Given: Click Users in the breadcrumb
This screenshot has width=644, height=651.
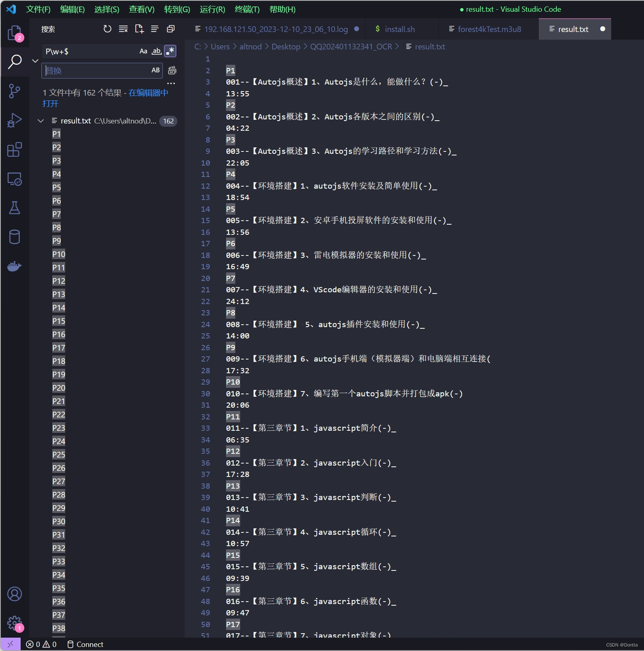Looking at the screenshot, I should click(x=220, y=47).
